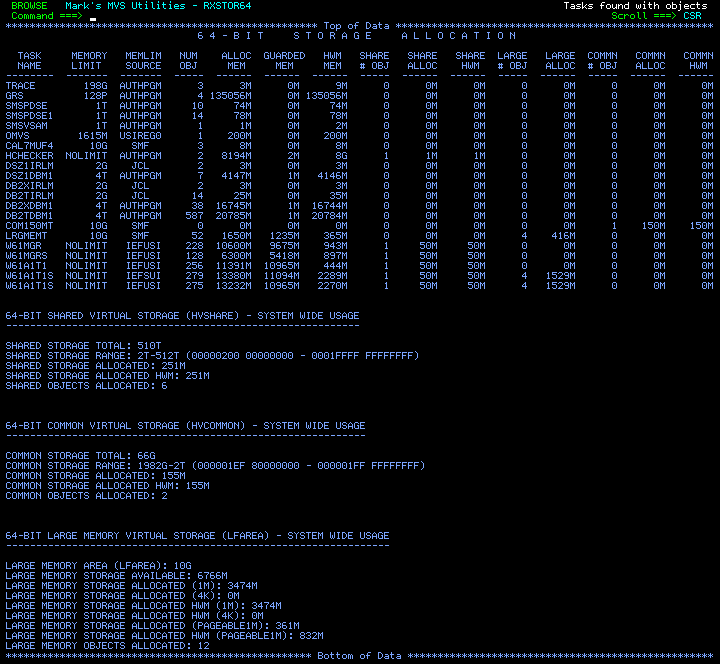
Task: Select the HCHECKER task name
Action: click(x=29, y=156)
